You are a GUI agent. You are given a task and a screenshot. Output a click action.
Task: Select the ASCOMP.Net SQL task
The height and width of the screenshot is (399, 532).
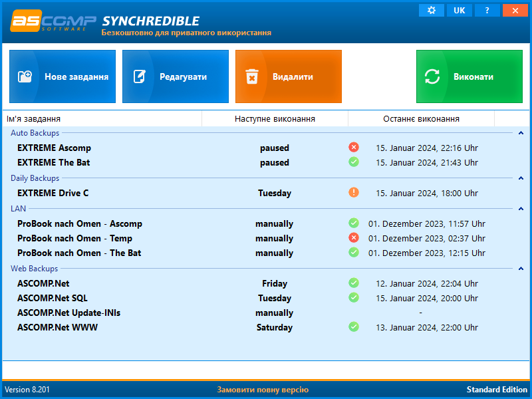(x=53, y=298)
